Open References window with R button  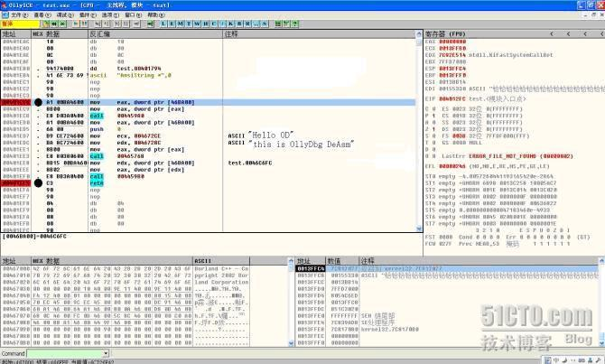click(247, 23)
